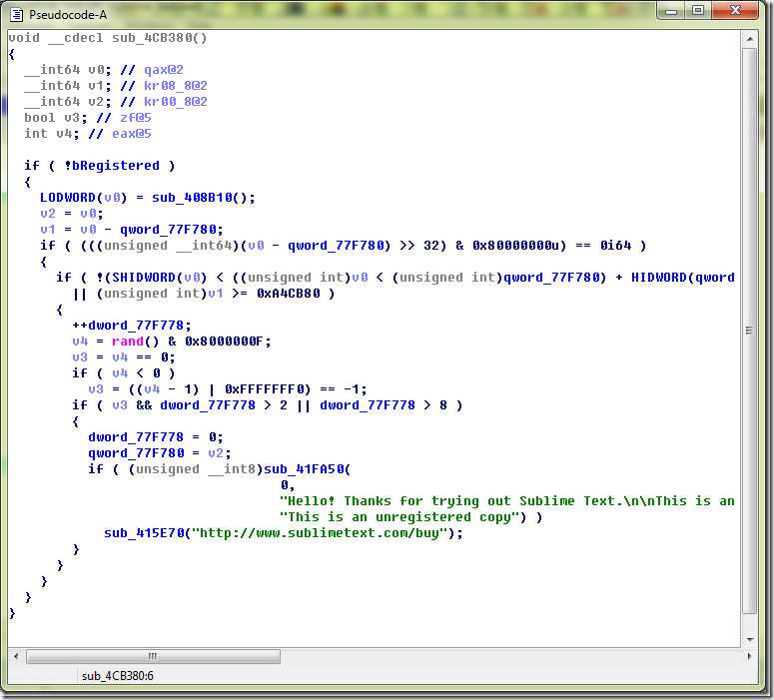This screenshot has height=700, width=774.
Task: Click the http://www.sublimetext.com/buy string
Action: click(320, 533)
